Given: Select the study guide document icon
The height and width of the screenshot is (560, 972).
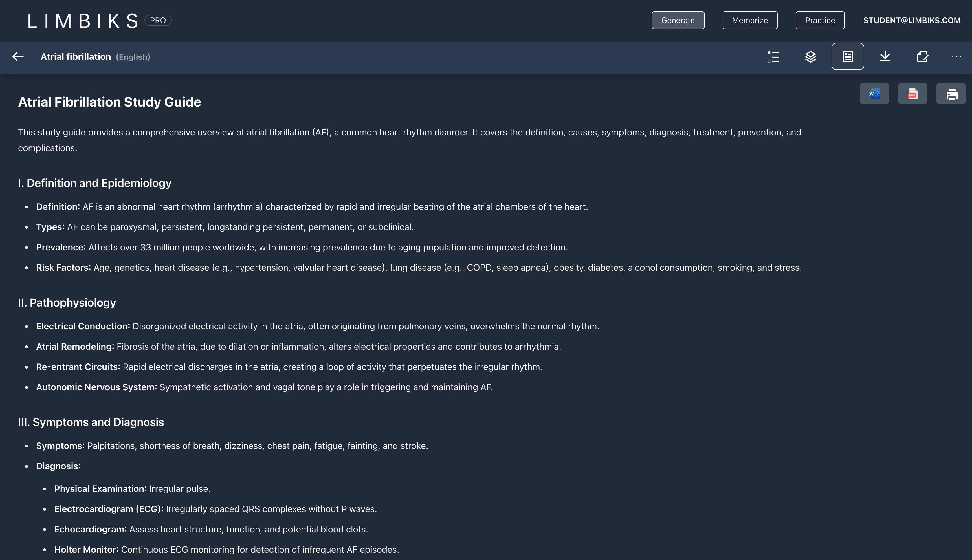Looking at the screenshot, I should (x=848, y=57).
